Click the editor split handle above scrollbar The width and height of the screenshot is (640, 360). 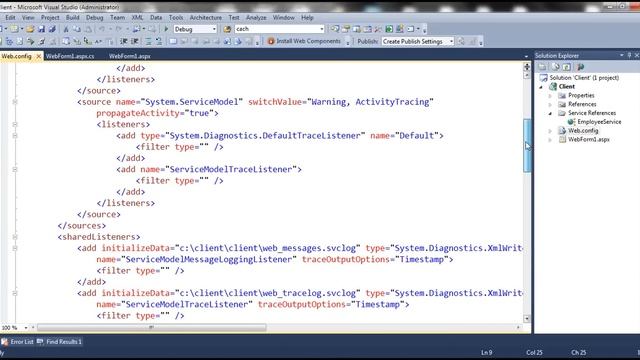click(x=527, y=67)
